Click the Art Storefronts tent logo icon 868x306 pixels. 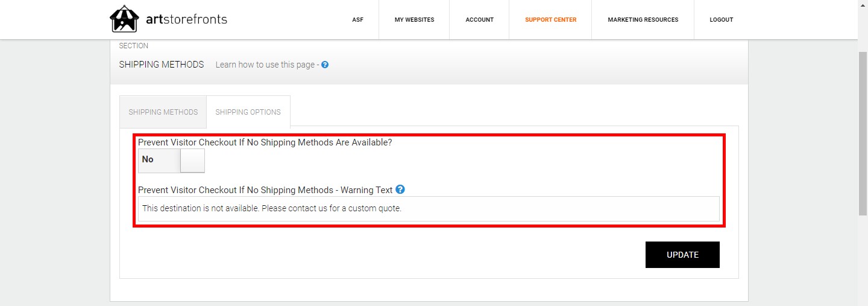[x=124, y=19]
